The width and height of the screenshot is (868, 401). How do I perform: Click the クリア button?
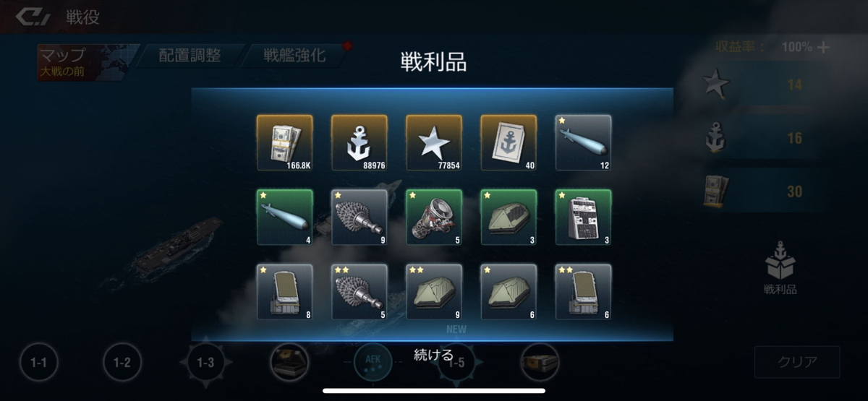[797, 362]
